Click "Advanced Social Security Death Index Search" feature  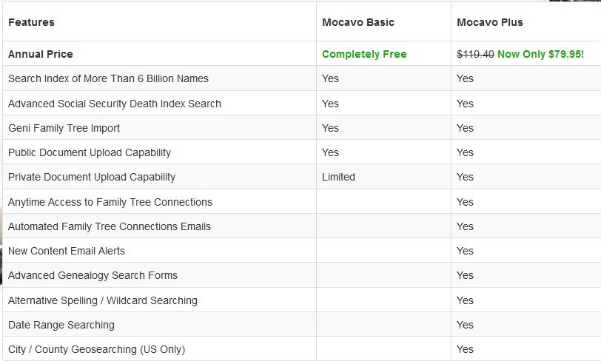[115, 104]
